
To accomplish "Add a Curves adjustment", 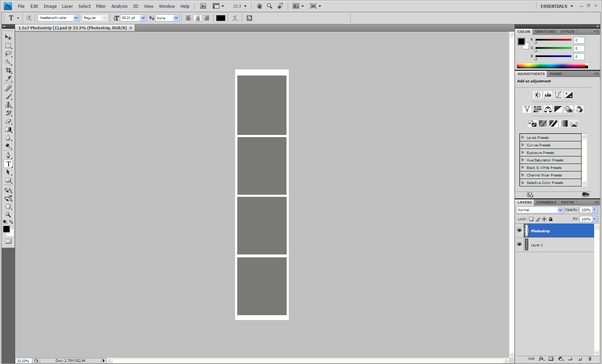I will 558,95.
